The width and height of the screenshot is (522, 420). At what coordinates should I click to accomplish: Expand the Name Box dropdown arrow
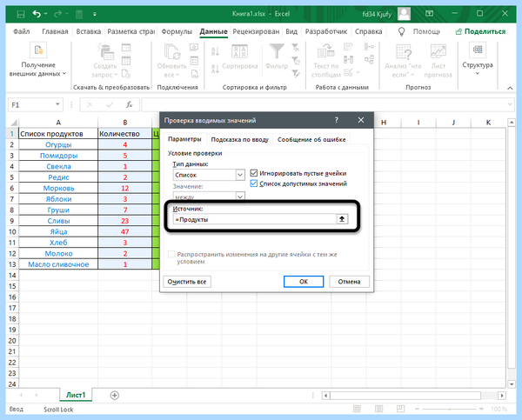tap(57, 104)
